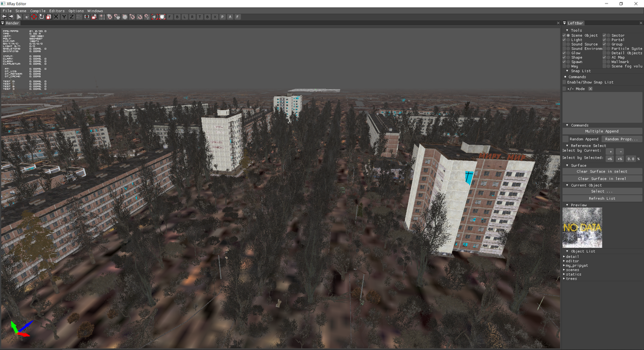
Task: Switch to Top view with T button
Action: tap(200, 17)
